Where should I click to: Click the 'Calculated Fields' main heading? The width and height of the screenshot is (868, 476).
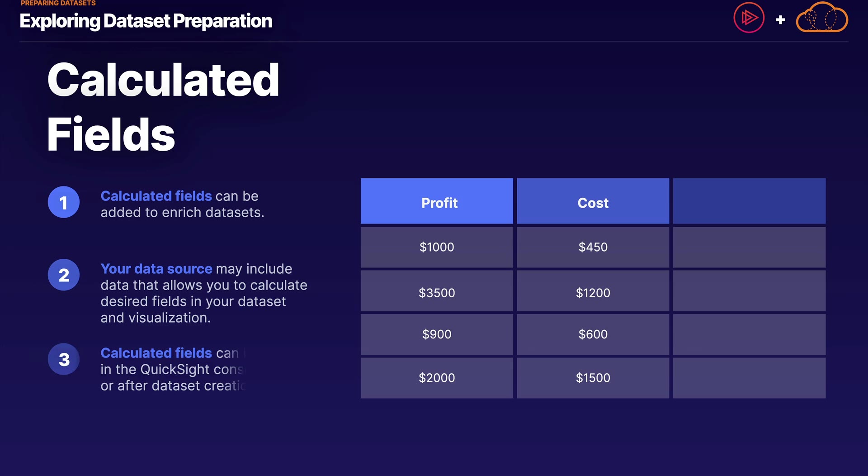point(163,106)
